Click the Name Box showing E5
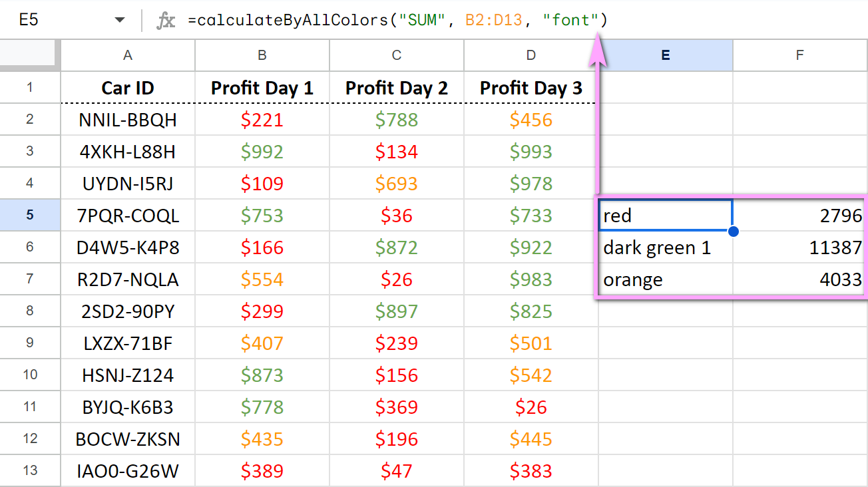Image resolution: width=868 pixels, height=487 pixels. pos(40,19)
